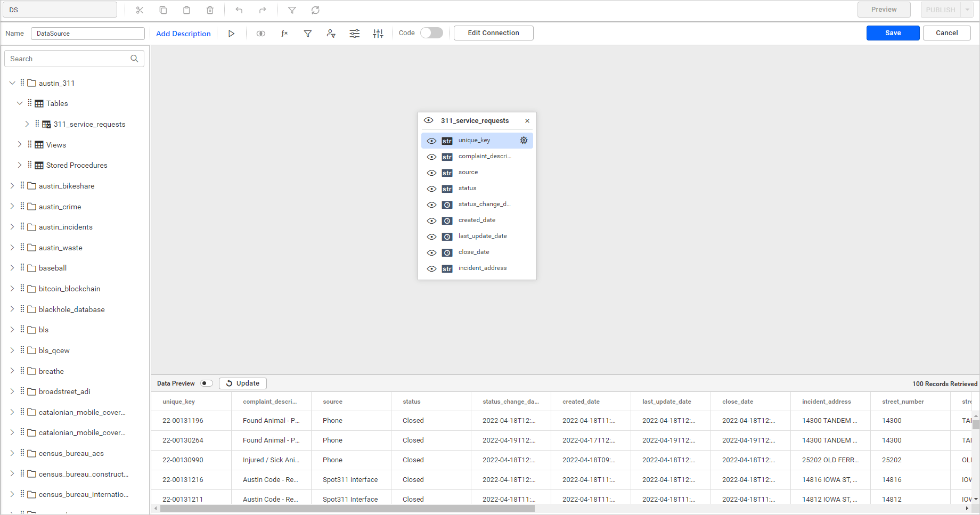Select the blend/join icon
This screenshot has width=980, height=515.
(261, 33)
